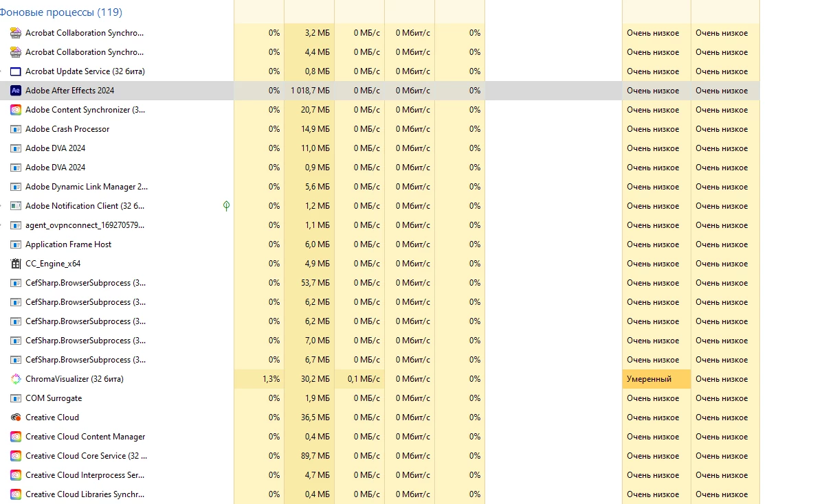Click the Adobe After Effects 2024 Ae icon

(16, 91)
